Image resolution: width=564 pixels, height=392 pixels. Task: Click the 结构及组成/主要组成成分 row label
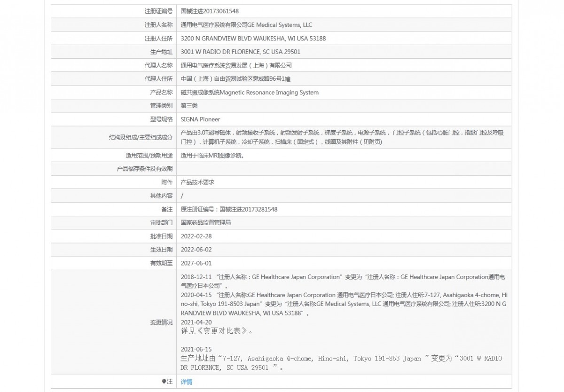141,138
